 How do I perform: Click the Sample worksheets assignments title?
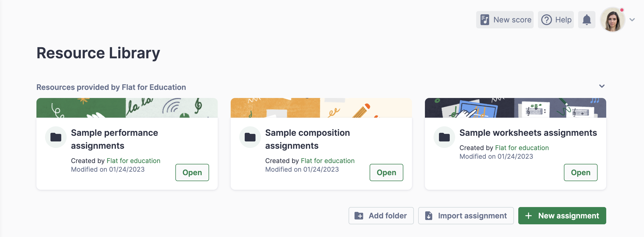[x=528, y=133]
